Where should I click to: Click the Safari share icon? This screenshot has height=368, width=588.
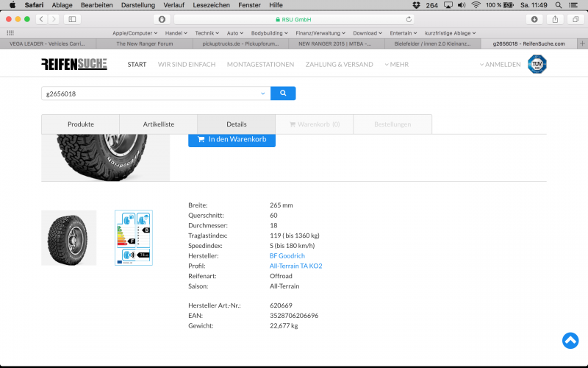[x=555, y=19]
